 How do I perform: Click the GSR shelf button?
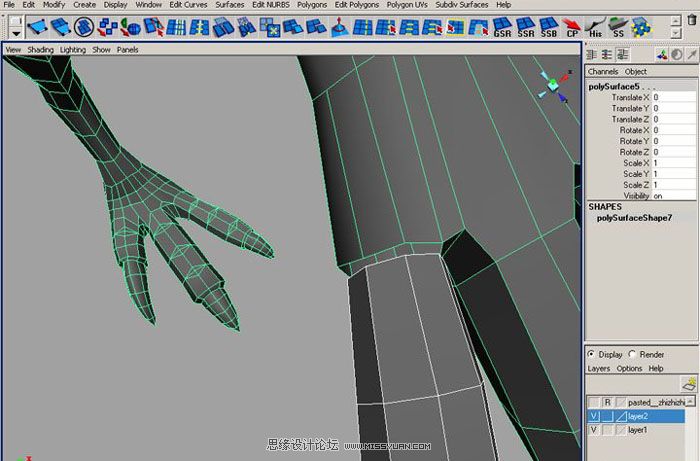click(502, 26)
